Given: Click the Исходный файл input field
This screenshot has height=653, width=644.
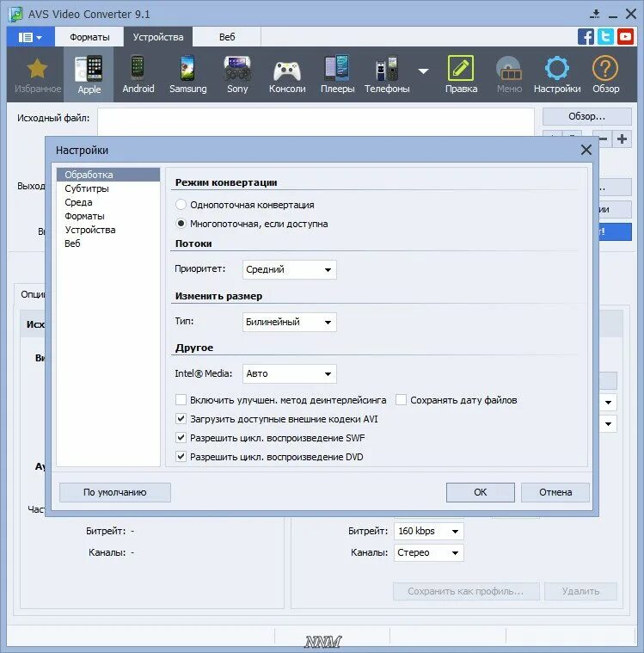Looking at the screenshot, I should click(316, 121).
